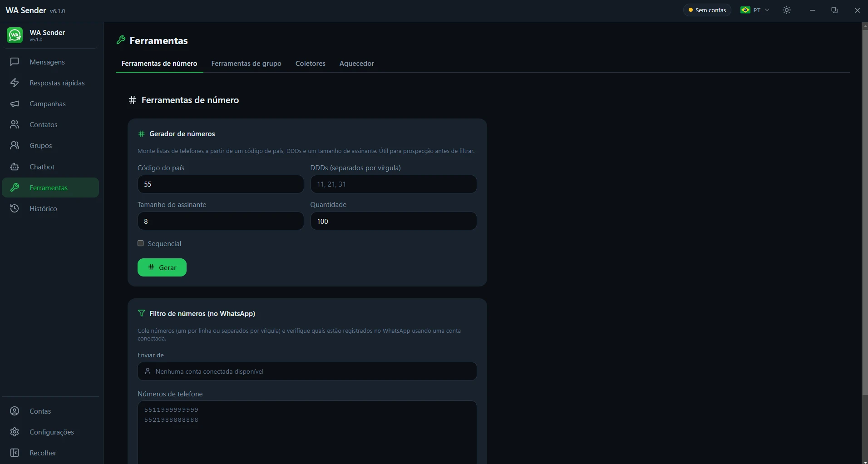
Task: Click the Campanhas megaphone icon
Action: point(15,104)
